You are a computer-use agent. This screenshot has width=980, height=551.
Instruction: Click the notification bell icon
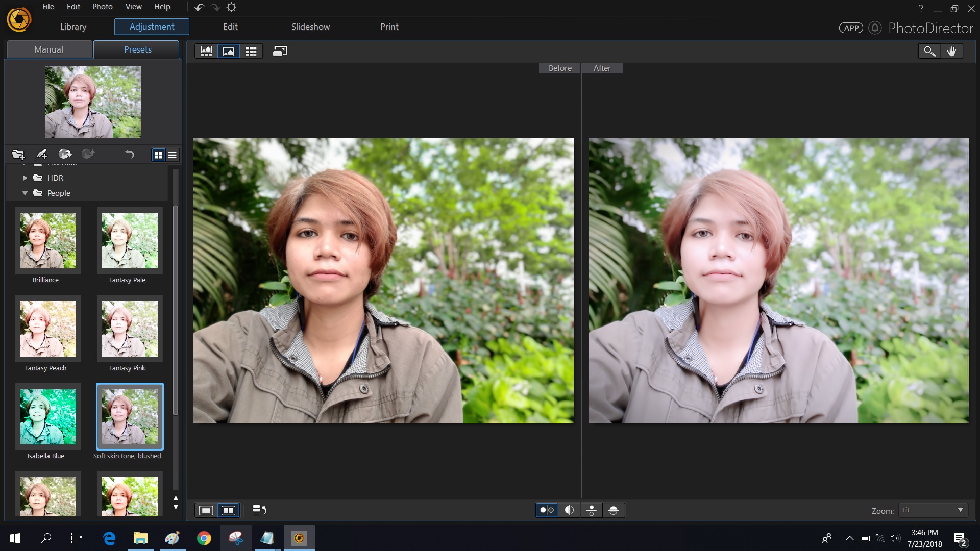point(875,28)
